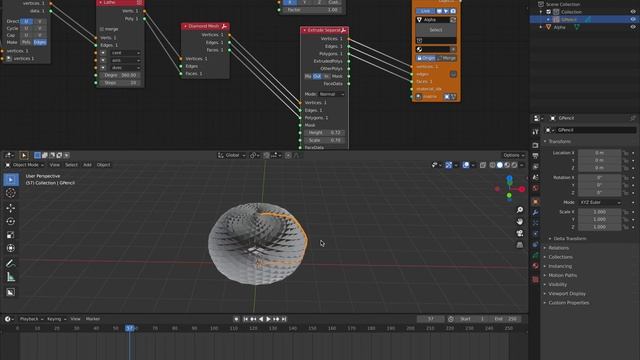
Task: Click the viewport zoom magnifier icon
Action: (x=520, y=210)
